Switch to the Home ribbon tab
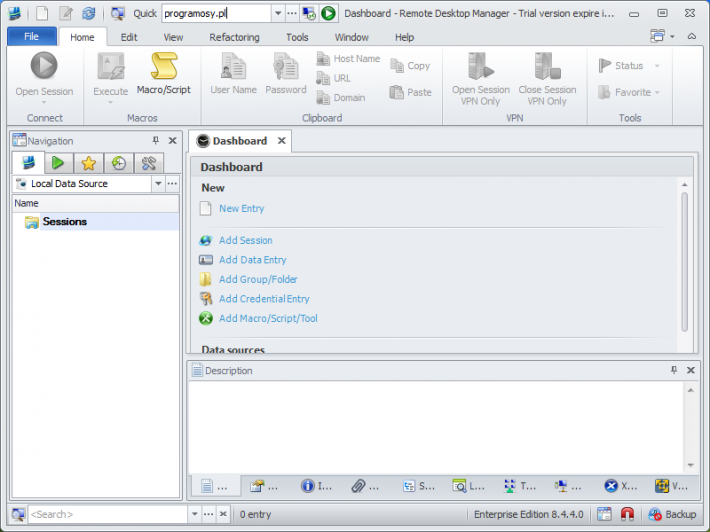Screen dimensions: 710x532 82,37
